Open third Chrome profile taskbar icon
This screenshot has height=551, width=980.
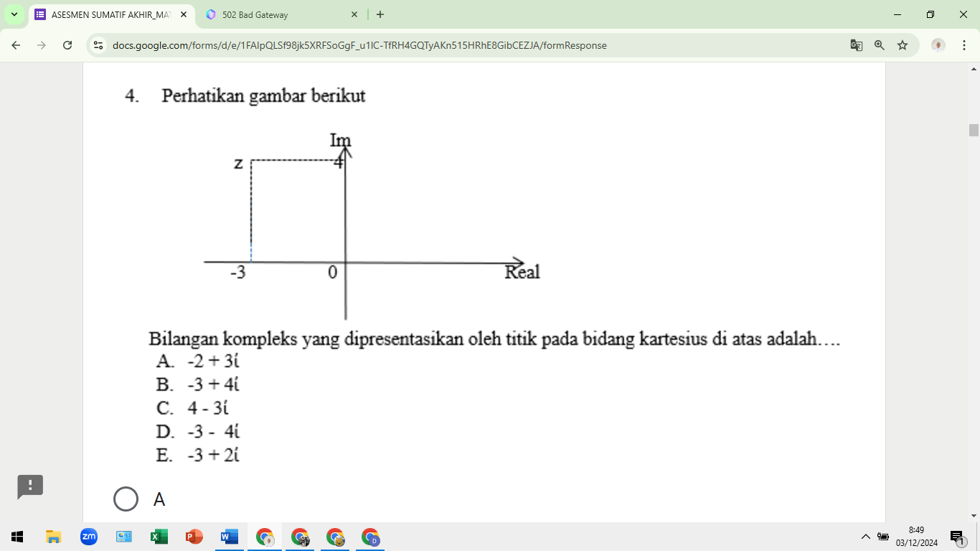(335, 537)
